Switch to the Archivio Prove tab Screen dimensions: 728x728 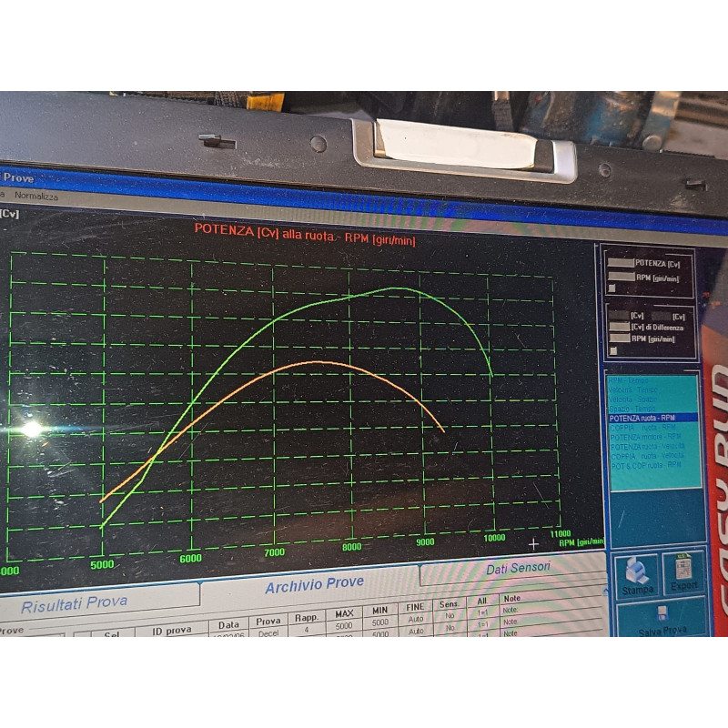[314, 584]
